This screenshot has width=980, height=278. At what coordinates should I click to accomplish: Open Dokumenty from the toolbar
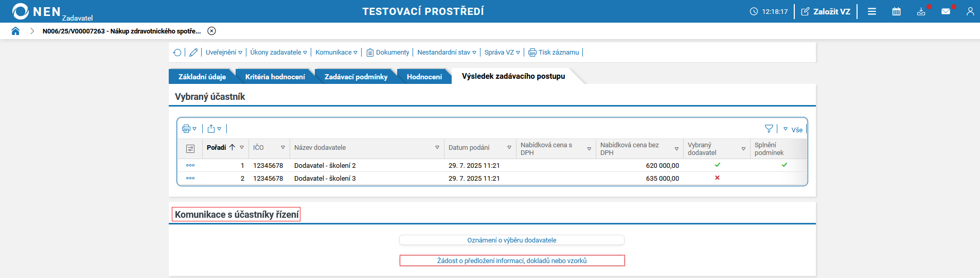coord(388,53)
